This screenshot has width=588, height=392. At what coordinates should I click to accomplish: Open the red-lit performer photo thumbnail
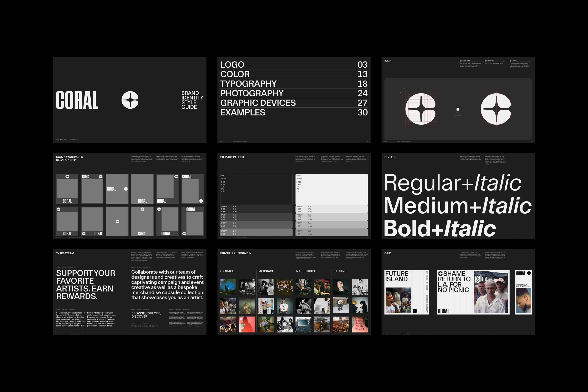coord(247,324)
